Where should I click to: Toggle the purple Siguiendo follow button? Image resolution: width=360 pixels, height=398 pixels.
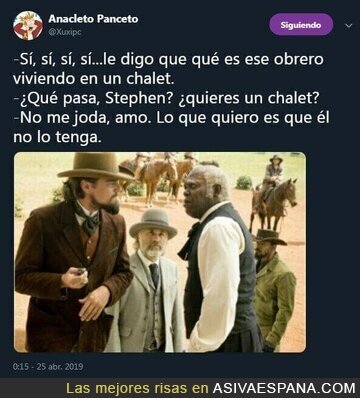click(301, 25)
